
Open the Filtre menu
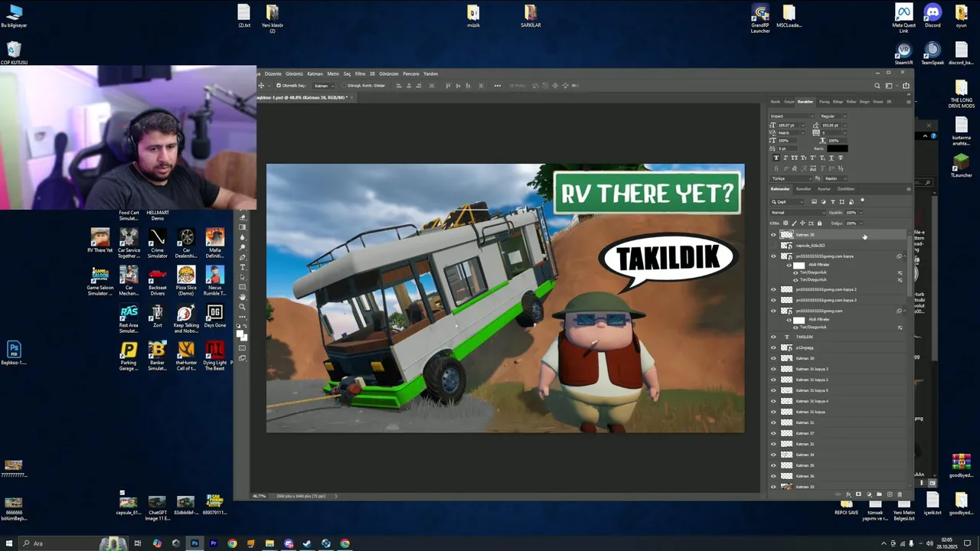coord(360,73)
